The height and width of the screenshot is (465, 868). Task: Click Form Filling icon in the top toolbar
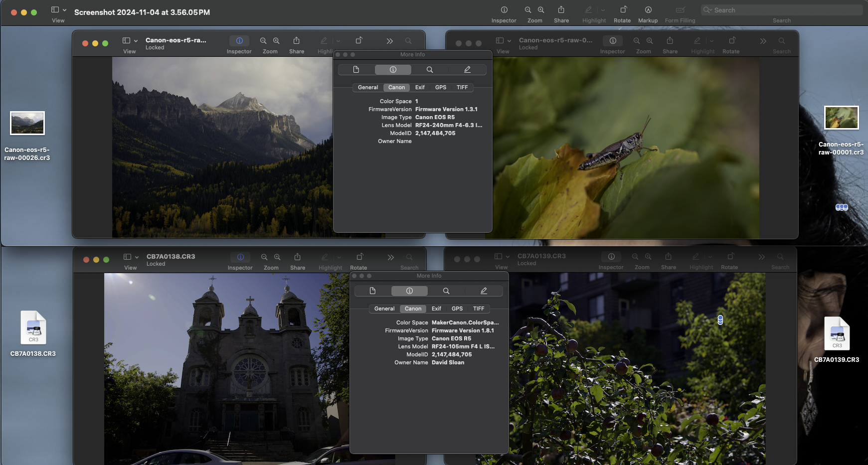point(680,10)
